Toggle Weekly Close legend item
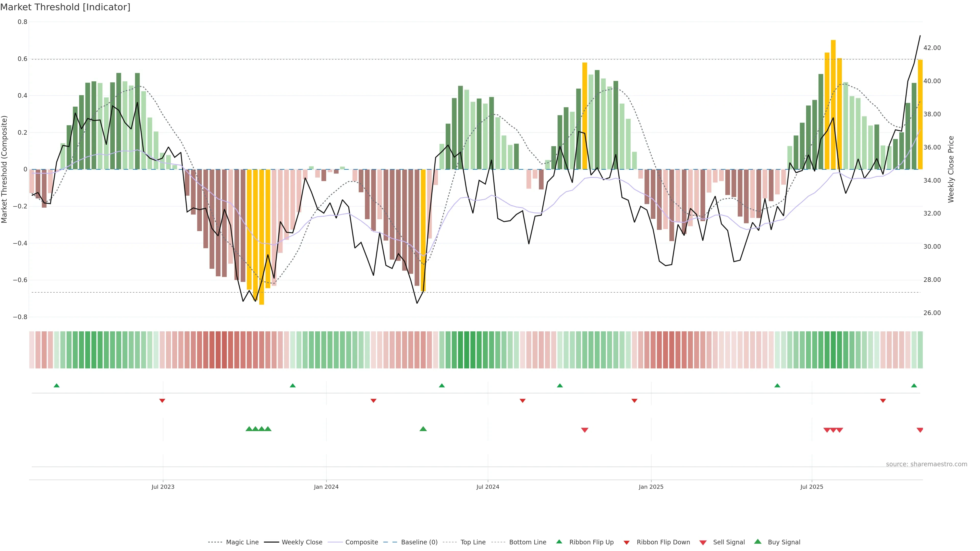The height and width of the screenshot is (551, 980). click(302, 542)
